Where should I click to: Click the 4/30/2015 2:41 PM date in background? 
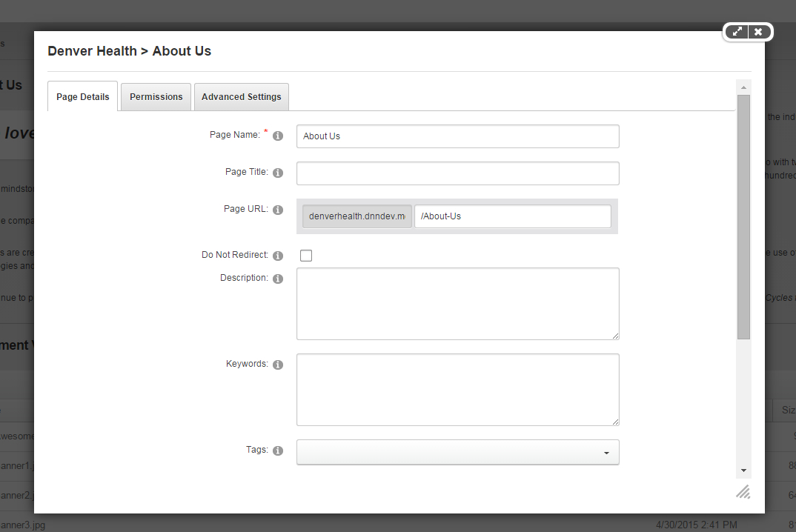pyautogui.click(x=697, y=525)
